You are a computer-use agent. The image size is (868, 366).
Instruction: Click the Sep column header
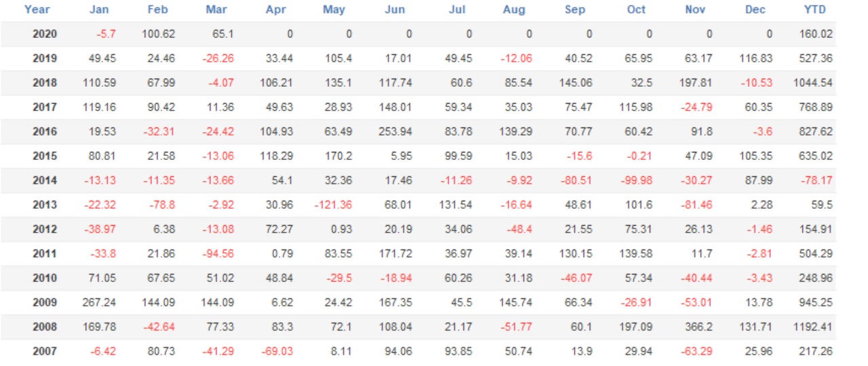[x=575, y=9]
